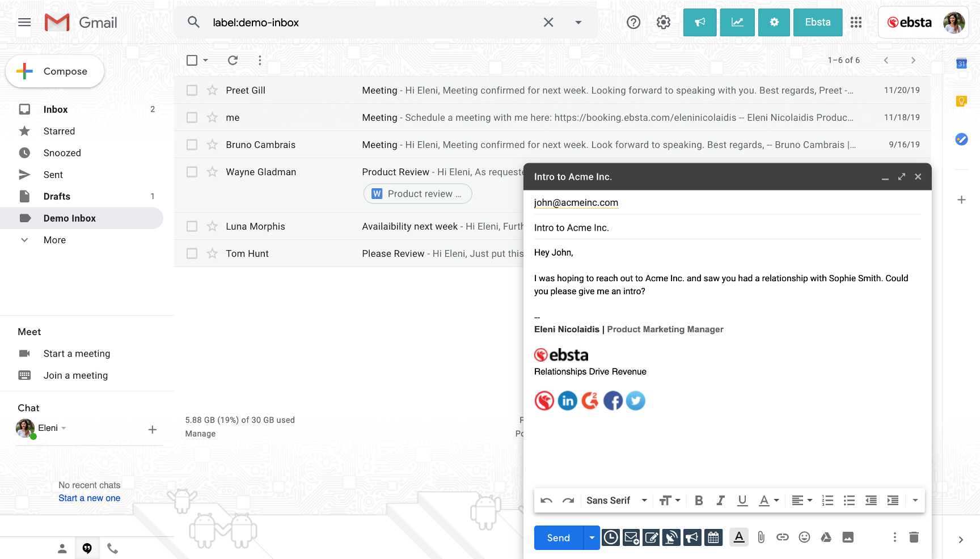Viewport: 980px width, 559px height.
Task: Open the Ebsta analytics chart icon
Action: (x=737, y=23)
